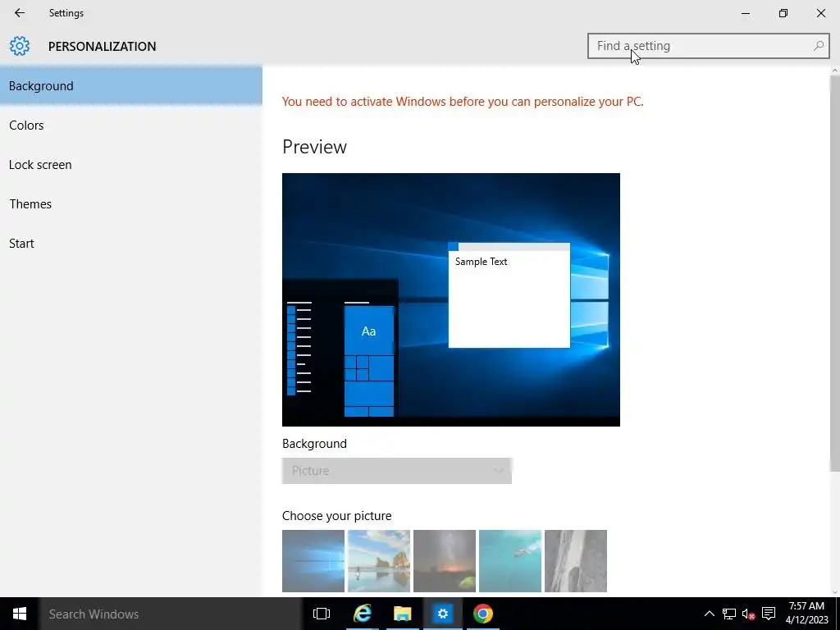Click the Personalization gear icon
The width and height of the screenshot is (840, 630).
point(20,46)
